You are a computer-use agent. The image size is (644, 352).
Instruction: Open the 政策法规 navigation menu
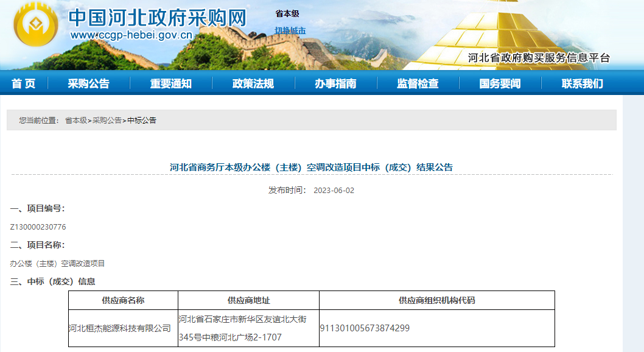253,83
